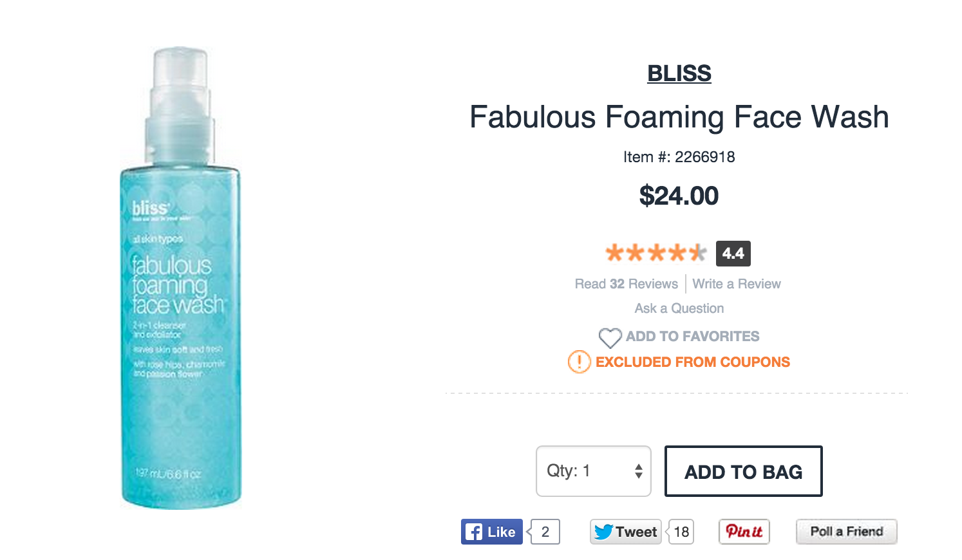Click ADD TO FAVORITES text

(692, 337)
